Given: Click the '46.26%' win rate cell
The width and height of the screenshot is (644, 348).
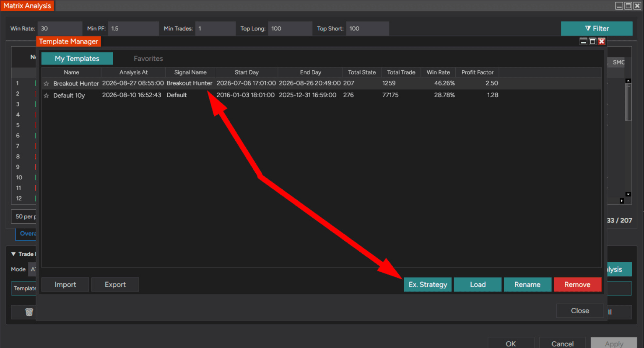Looking at the screenshot, I should [x=444, y=83].
